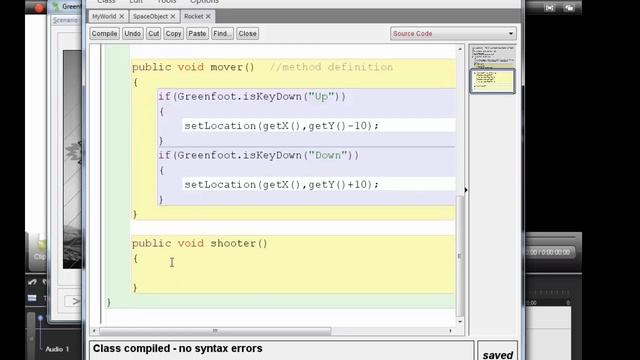
Task: Click the 'public void shooter()' line
Action: point(200,244)
